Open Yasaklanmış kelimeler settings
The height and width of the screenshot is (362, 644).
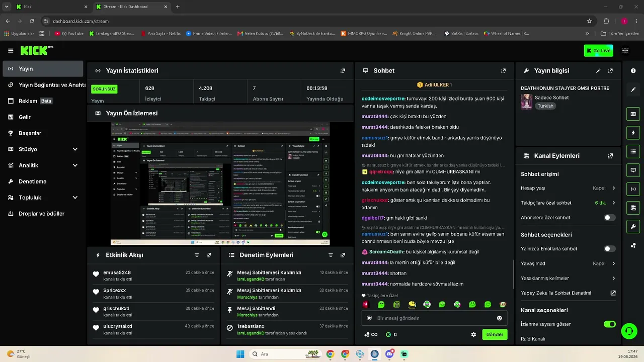(x=568, y=278)
